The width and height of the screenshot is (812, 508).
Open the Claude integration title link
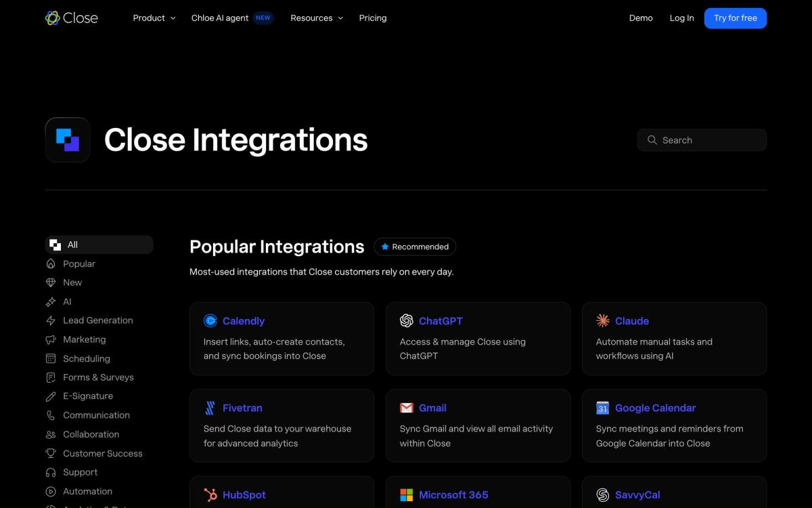point(632,321)
